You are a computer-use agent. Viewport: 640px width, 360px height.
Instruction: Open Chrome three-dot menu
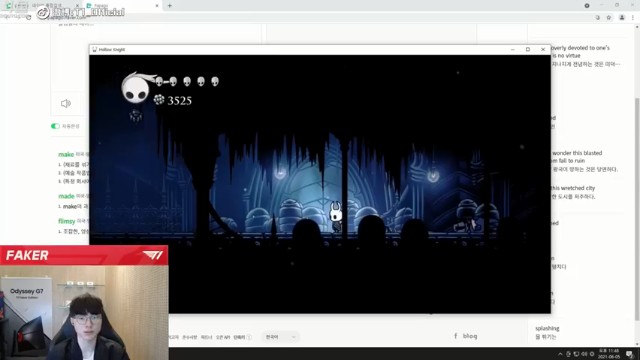coord(633,18)
